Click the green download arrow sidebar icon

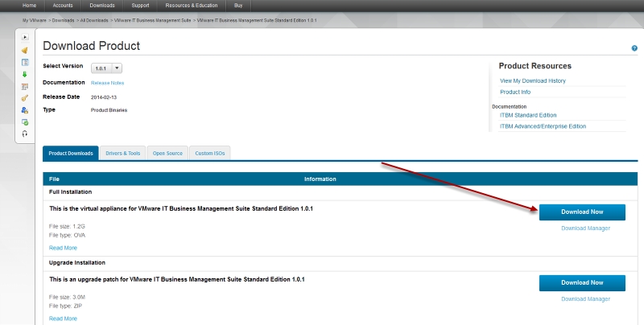coord(25,74)
